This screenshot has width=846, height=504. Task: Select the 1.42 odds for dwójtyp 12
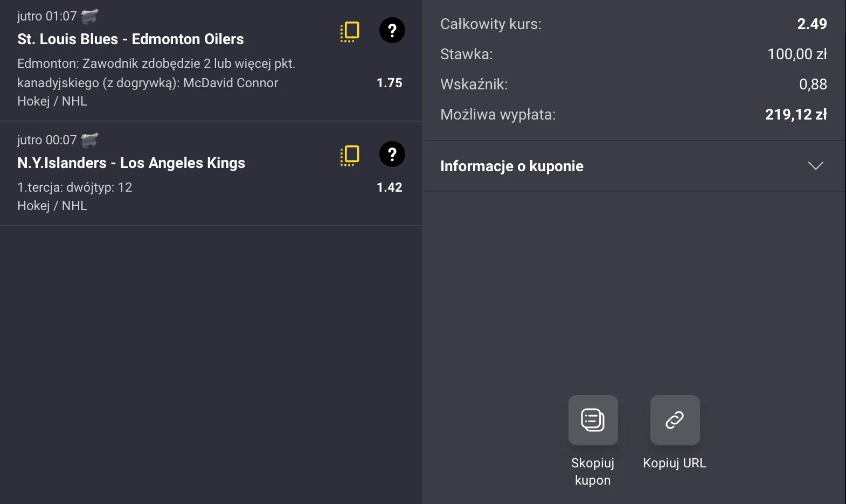point(389,187)
